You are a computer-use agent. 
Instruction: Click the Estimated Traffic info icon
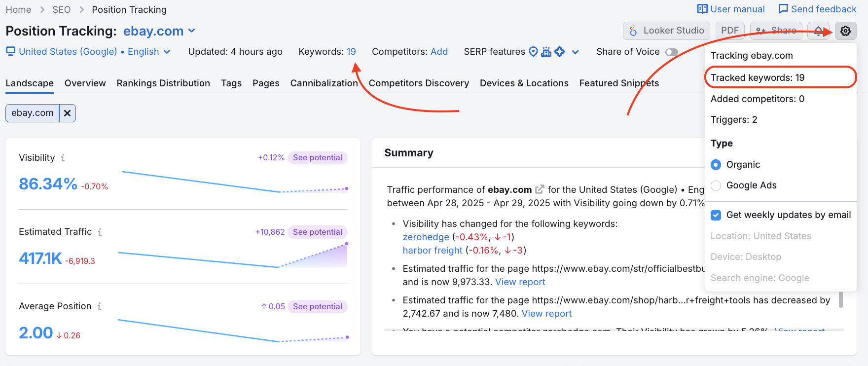coord(100,232)
